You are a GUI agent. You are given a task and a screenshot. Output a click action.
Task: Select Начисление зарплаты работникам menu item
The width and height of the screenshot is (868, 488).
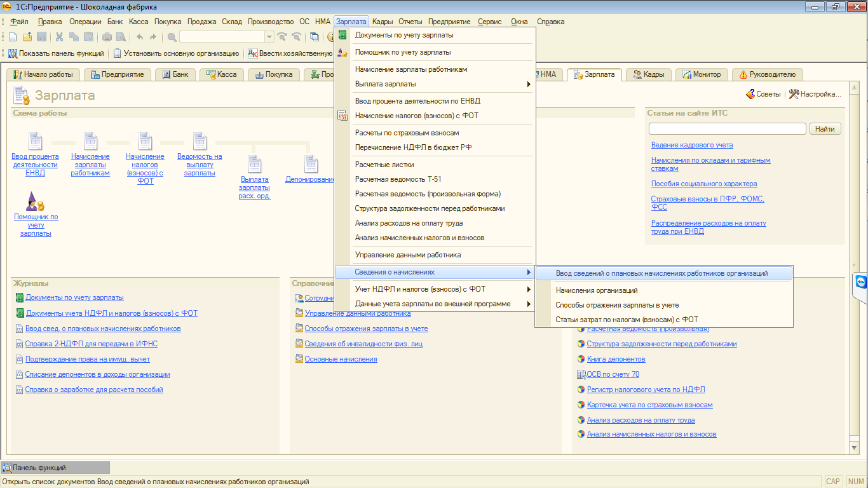(x=436, y=69)
